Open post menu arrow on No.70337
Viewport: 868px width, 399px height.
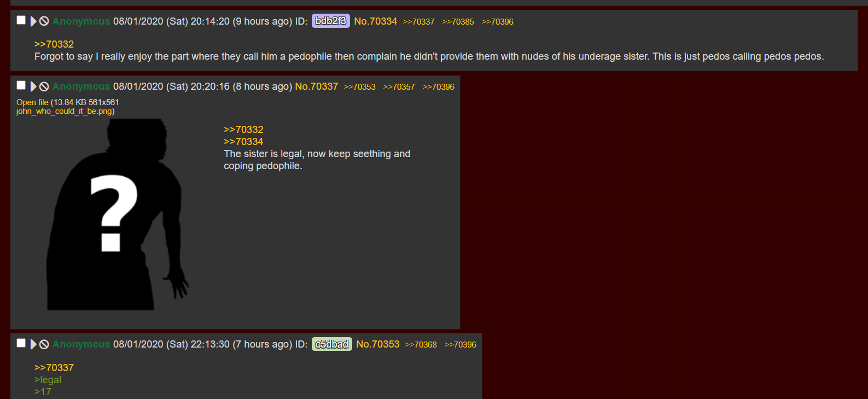point(33,86)
